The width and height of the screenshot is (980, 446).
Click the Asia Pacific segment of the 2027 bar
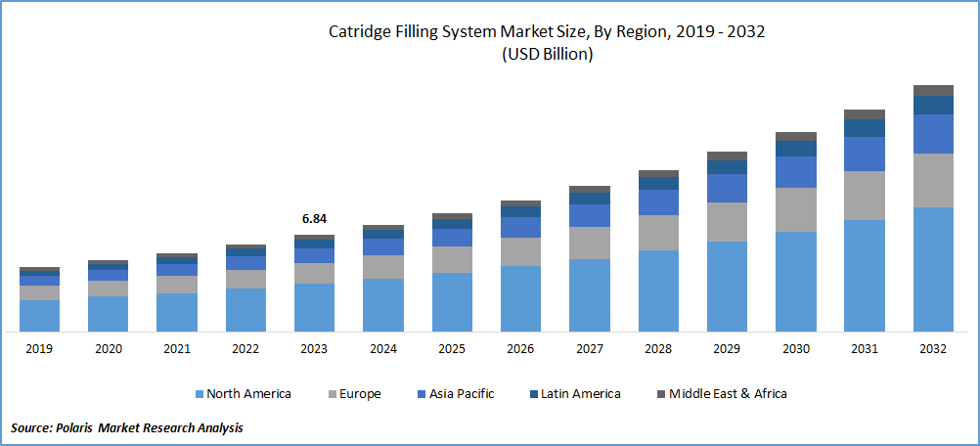click(590, 215)
